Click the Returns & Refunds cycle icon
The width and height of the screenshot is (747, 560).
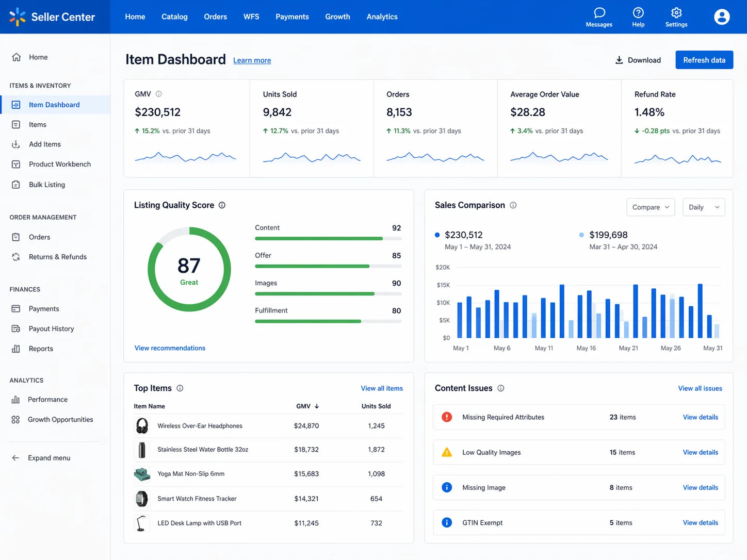click(16, 257)
